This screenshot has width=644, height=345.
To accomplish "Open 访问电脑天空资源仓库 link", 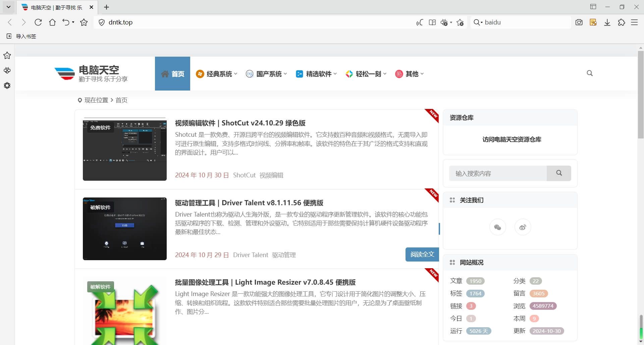I will [x=512, y=139].
